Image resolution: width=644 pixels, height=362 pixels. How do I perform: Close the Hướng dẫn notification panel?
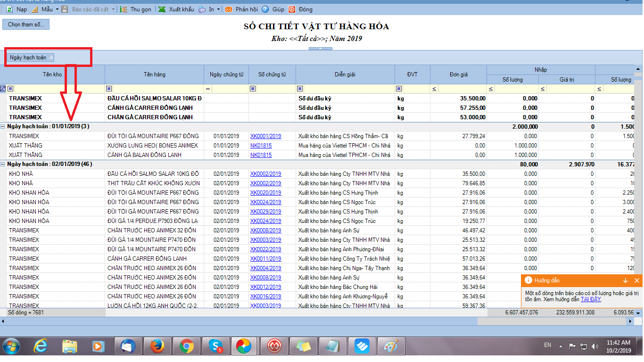(x=637, y=280)
